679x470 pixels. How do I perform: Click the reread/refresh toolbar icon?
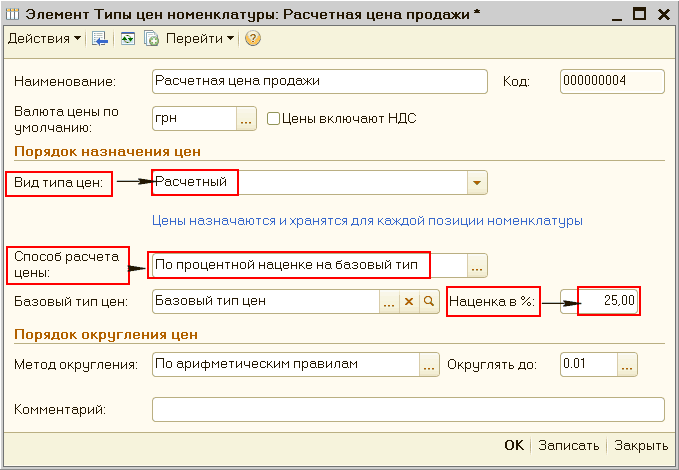click(127, 39)
